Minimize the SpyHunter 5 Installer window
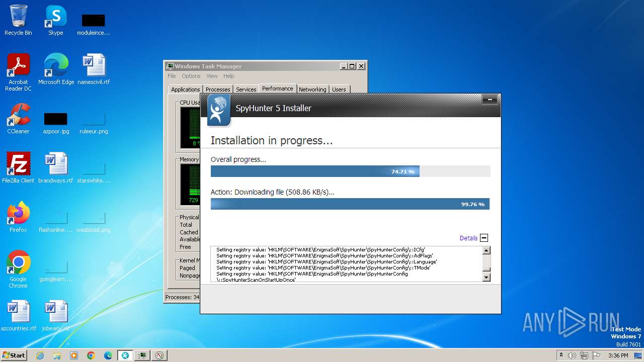 click(x=490, y=100)
